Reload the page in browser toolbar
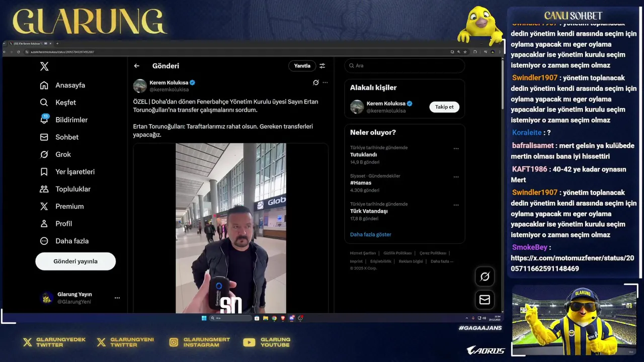644x362 pixels. coord(18,52)
